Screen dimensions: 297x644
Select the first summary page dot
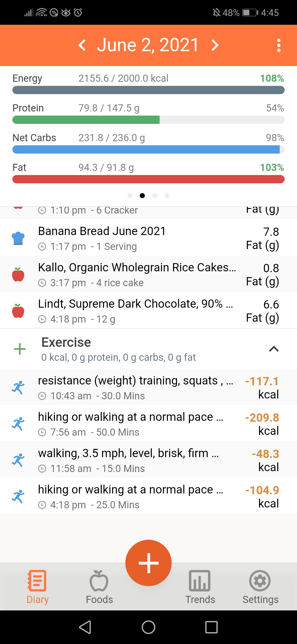point(130,196)
